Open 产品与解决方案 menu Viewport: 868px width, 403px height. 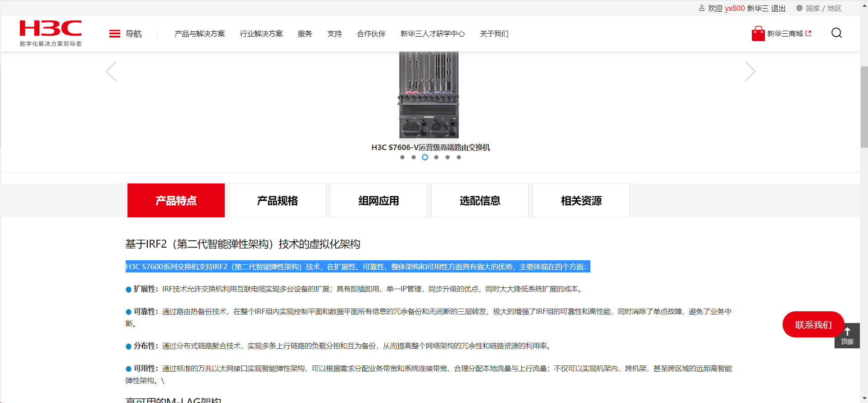point(200,34)
